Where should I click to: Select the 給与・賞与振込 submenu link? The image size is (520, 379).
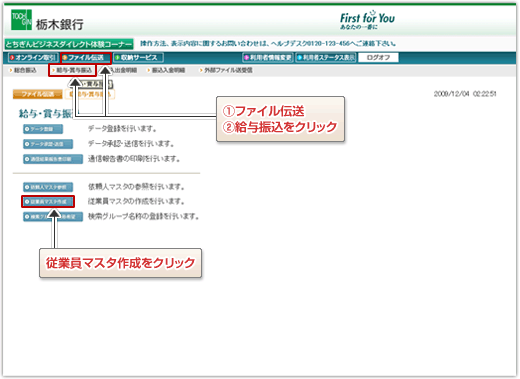[x=72, y=70]
